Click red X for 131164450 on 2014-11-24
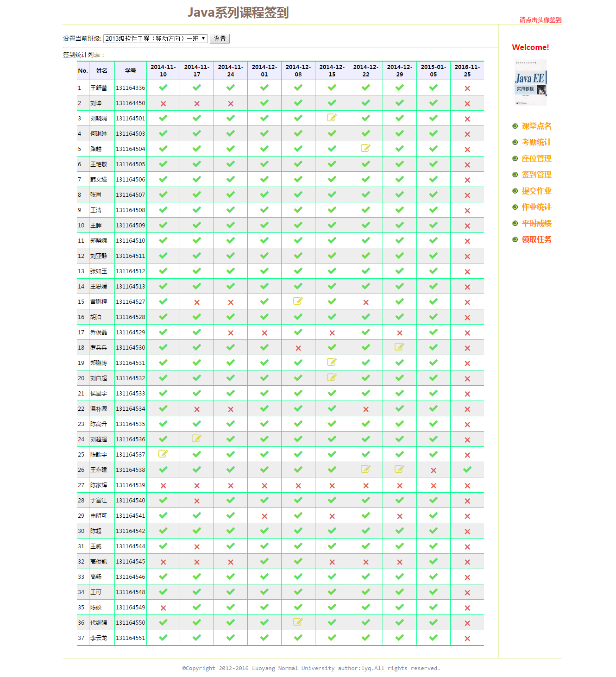616x677 pixels. point(231,104)
